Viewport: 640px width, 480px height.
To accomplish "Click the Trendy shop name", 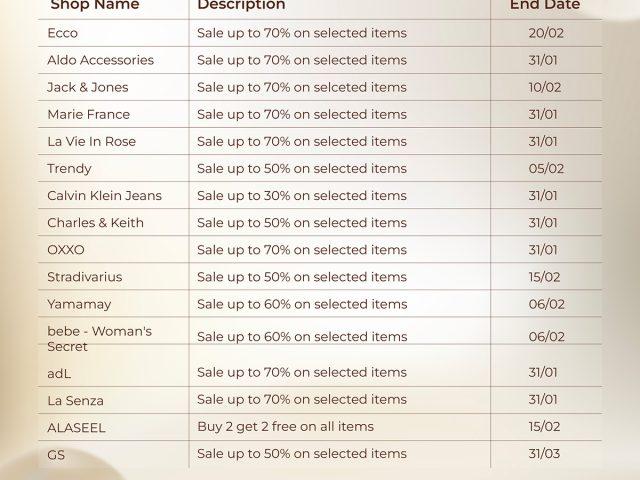I will [69, 168].
